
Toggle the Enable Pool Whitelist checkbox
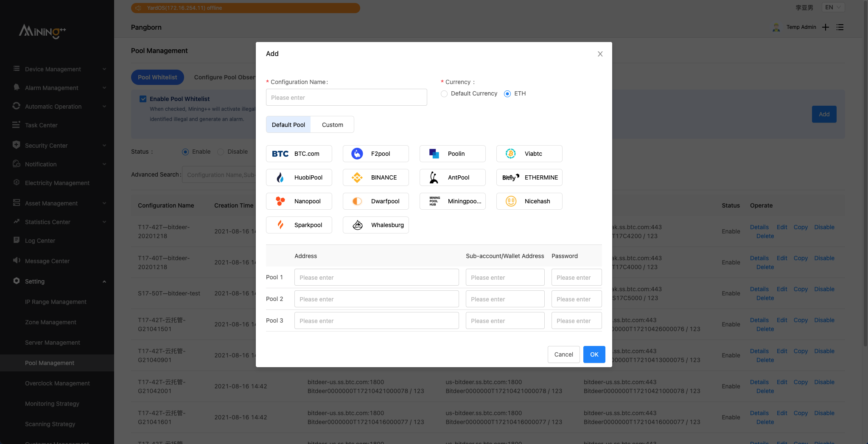click(x=143, y=99)
